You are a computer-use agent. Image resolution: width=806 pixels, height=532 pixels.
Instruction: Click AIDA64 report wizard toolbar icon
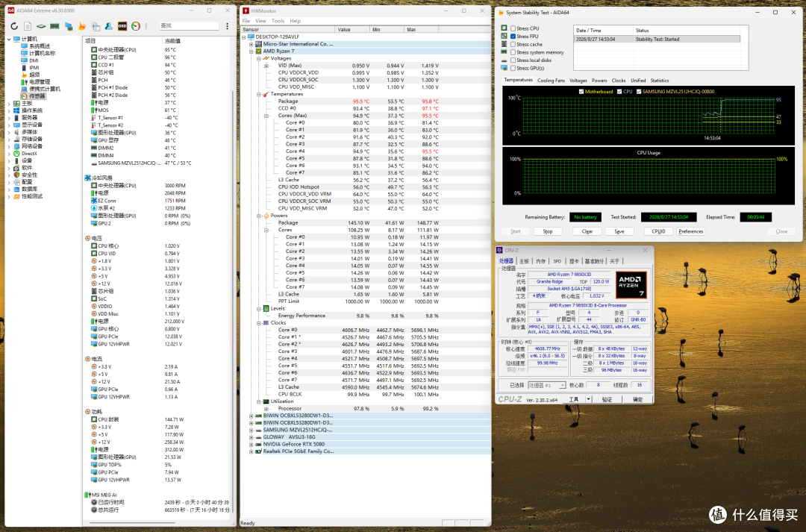[x=96, y=25]
